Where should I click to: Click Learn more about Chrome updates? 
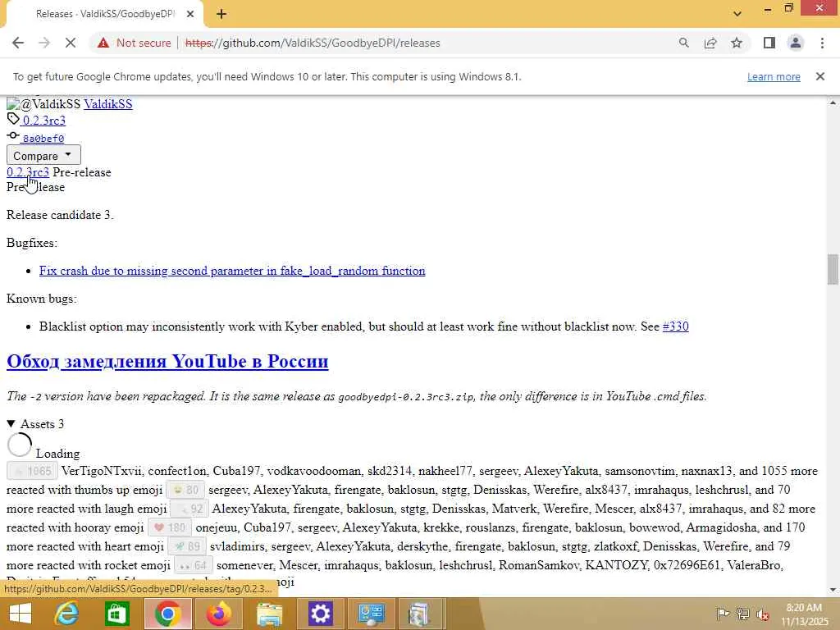pos(774,76)
